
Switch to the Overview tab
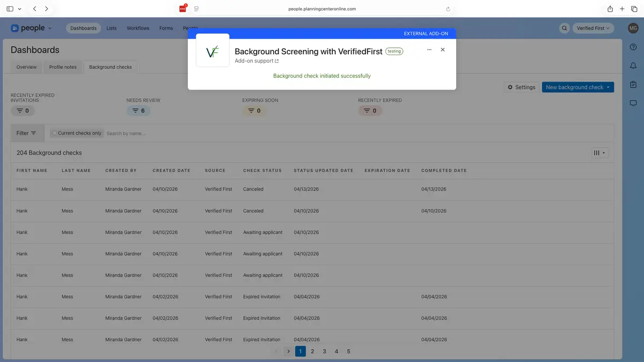click(26, 68)
